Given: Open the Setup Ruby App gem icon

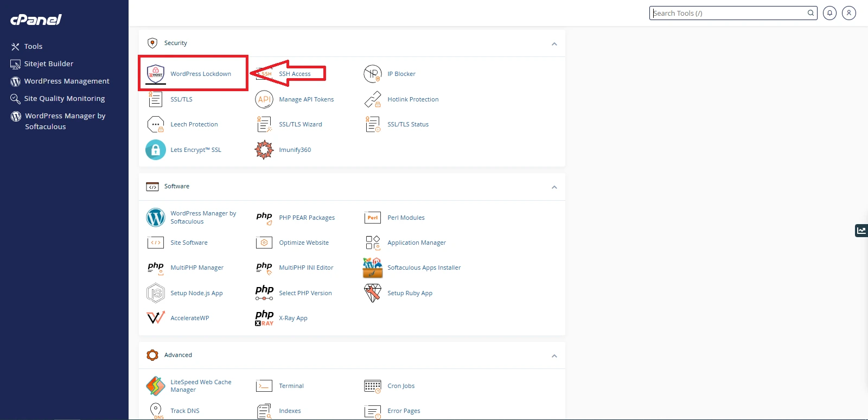Looking at the screenshot, I should [373, 293].
